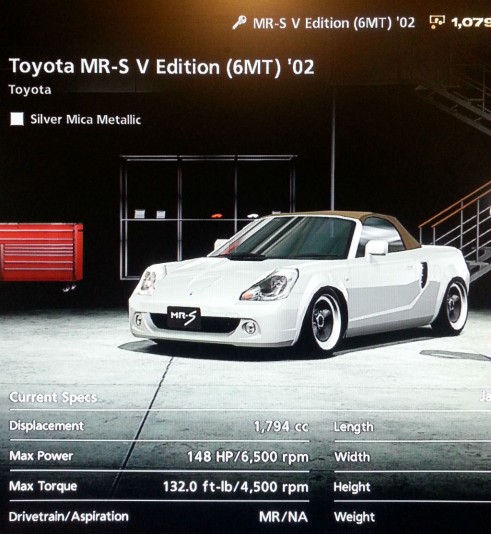Select the Drivetrain/Aspiration row

pos(159,517)
